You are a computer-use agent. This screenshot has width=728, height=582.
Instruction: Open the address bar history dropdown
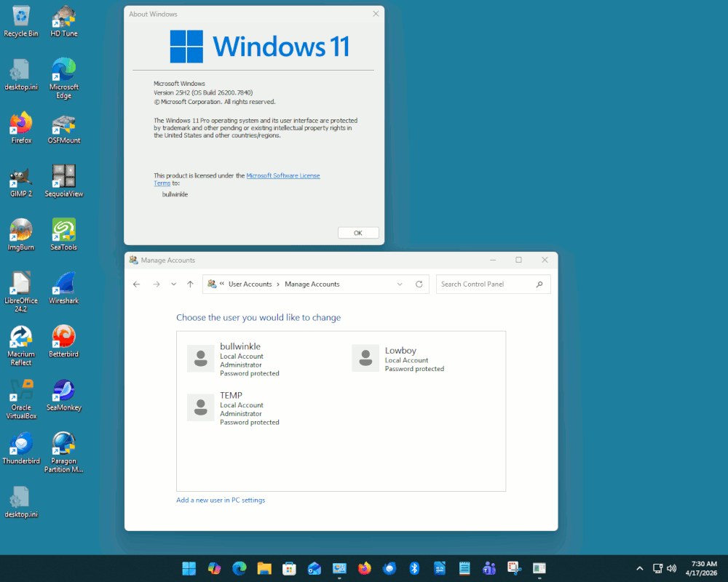[x=400, y=284]
